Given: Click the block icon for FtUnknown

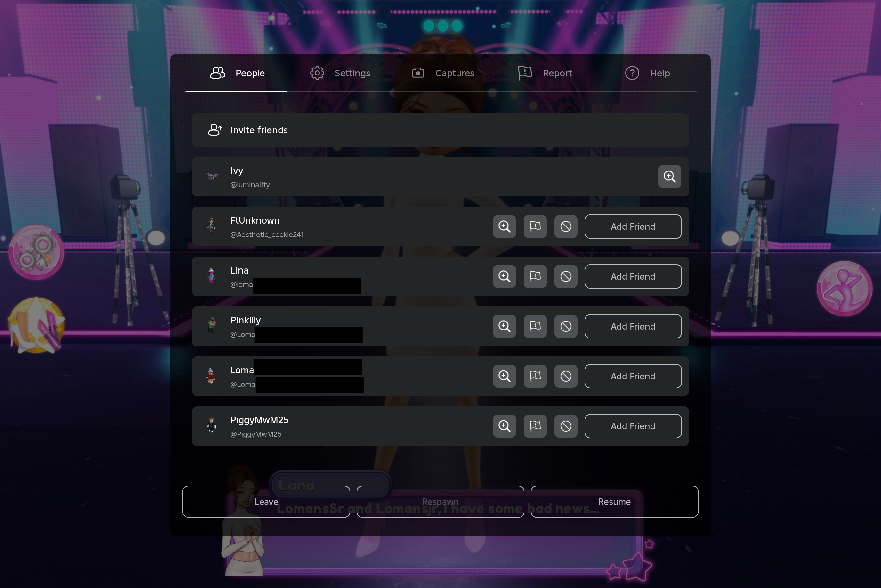Looking at the screenshot, I should 565,226.
